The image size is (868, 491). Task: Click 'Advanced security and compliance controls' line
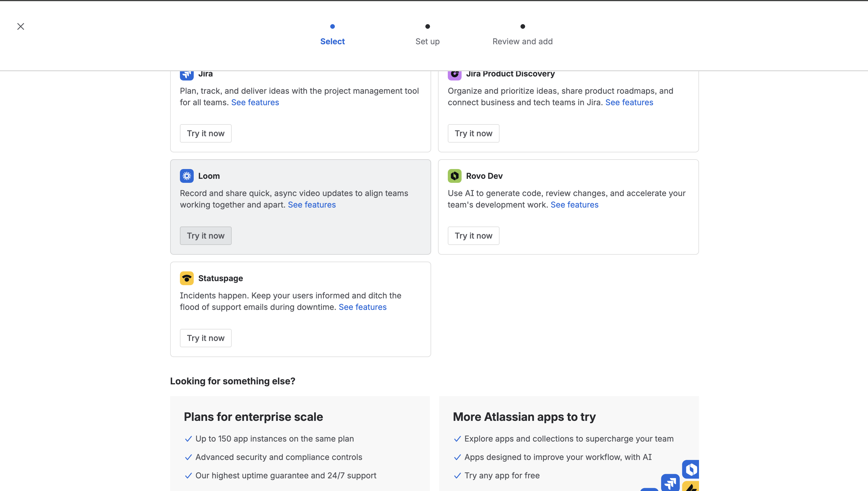[279, 457]
